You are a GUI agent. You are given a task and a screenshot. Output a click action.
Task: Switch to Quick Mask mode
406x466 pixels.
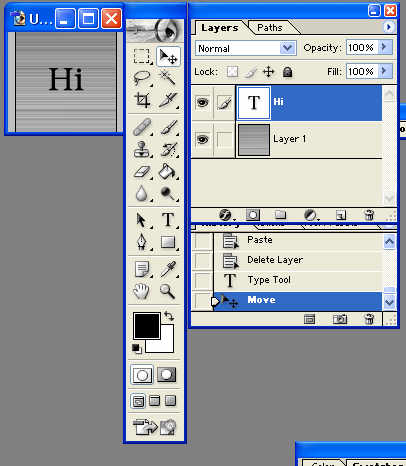coord(167,375)
